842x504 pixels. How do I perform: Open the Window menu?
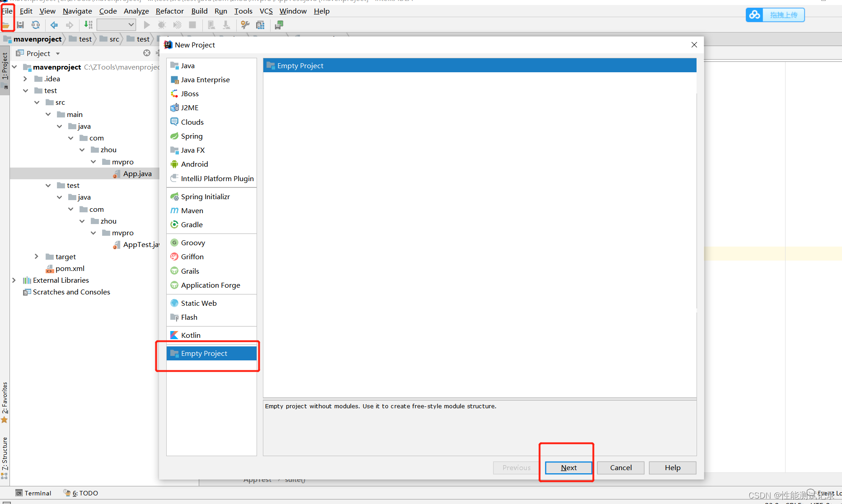pyautogui.click(x=293, y=11)
